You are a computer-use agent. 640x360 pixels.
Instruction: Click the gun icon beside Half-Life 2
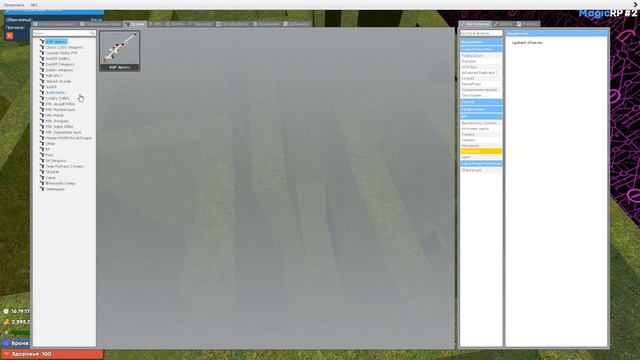42,76
